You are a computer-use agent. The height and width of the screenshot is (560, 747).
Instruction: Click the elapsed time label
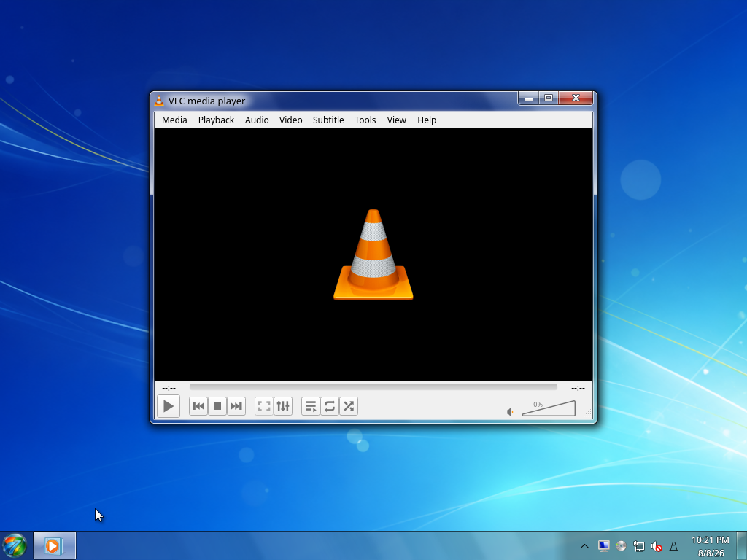pyautogui.click(x=169, y=388)
